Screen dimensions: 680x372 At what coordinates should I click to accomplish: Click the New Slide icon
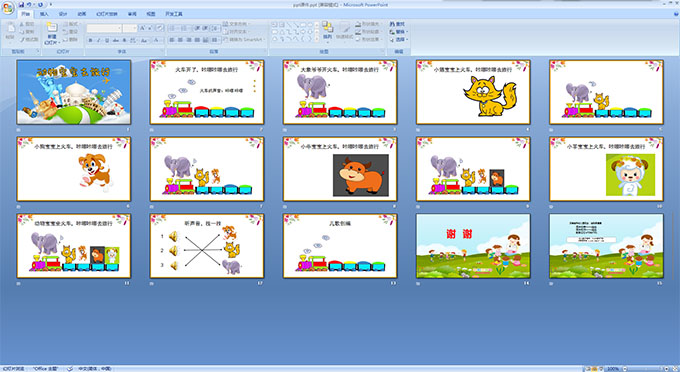click(52, 28)
